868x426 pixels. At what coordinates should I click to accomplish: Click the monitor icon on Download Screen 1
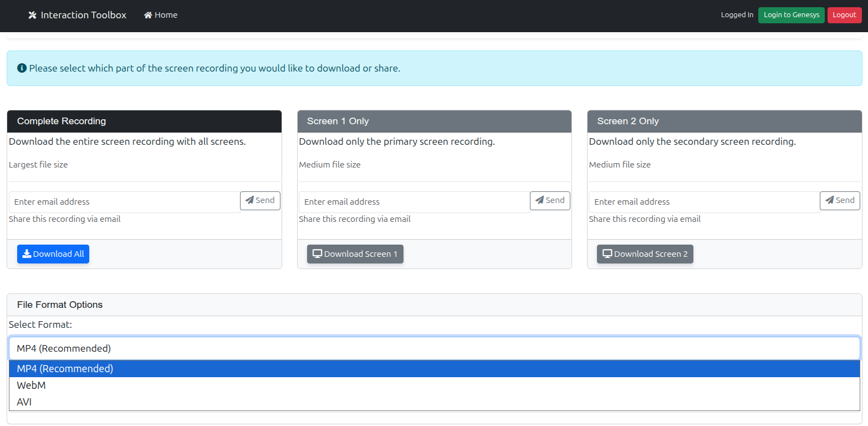point(317,254)
